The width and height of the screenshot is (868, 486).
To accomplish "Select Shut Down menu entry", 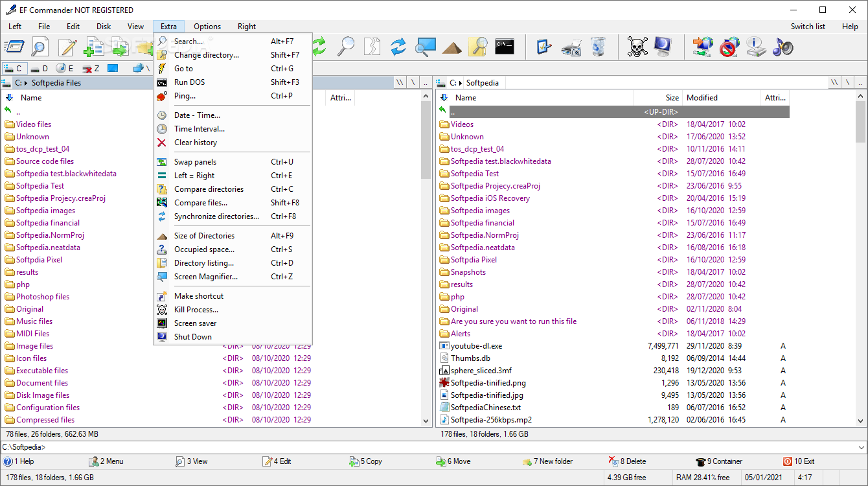I will click(x=233, y=337).
